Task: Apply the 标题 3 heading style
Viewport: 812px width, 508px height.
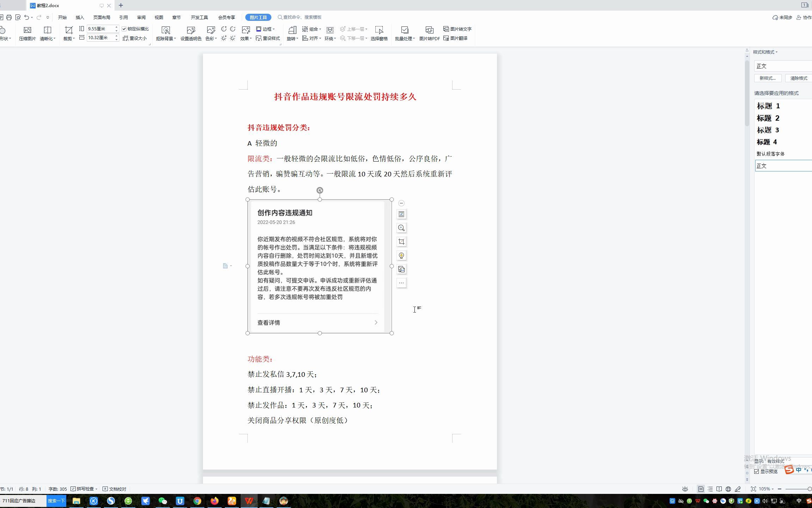Action: pos(768,130)
